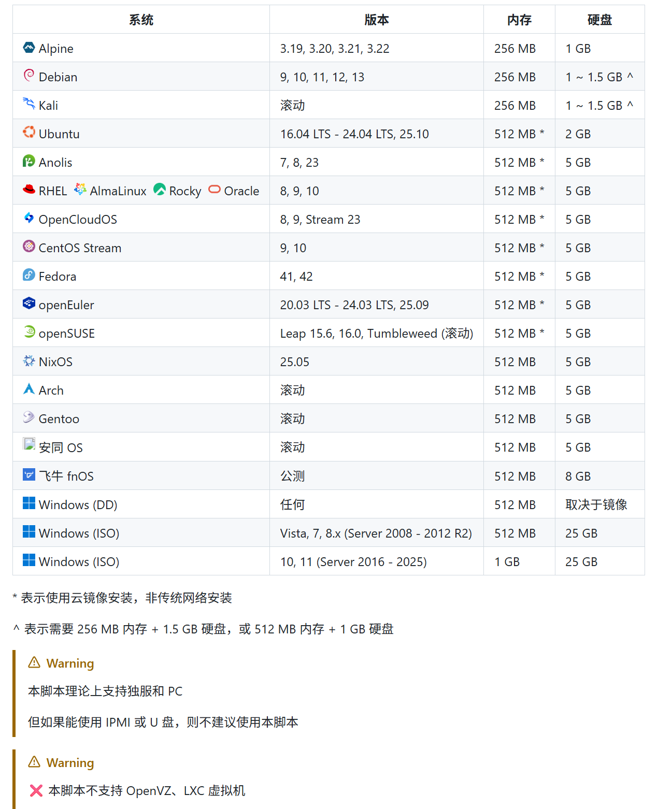Click the Anolis logo icon
The width and height of the screenshot is (672, 809).
pos(29,161)
